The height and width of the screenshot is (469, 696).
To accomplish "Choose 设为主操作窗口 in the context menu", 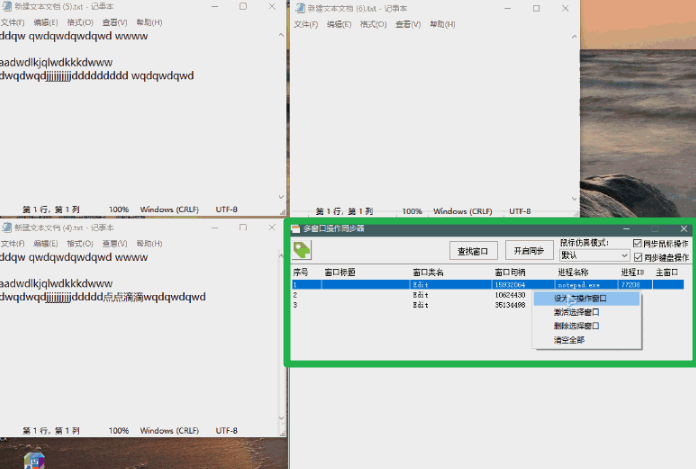I will click(x=586, y=299).
